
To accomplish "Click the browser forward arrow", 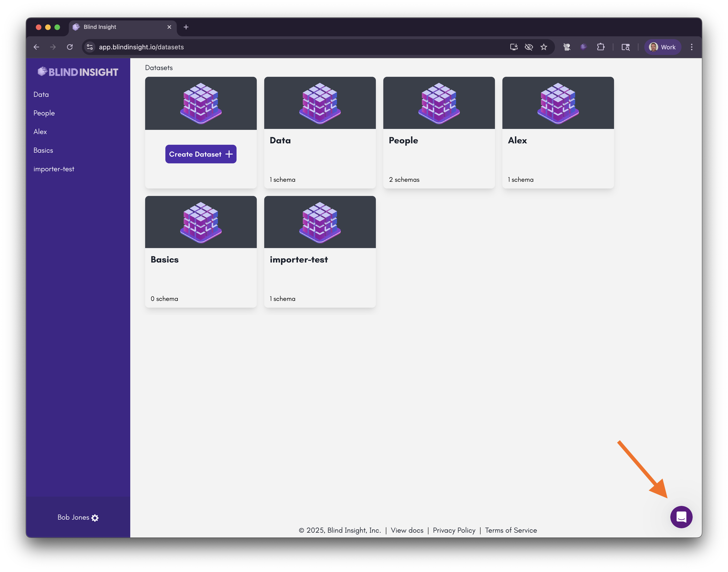I will pyautogui.click(x=53, y=47).
